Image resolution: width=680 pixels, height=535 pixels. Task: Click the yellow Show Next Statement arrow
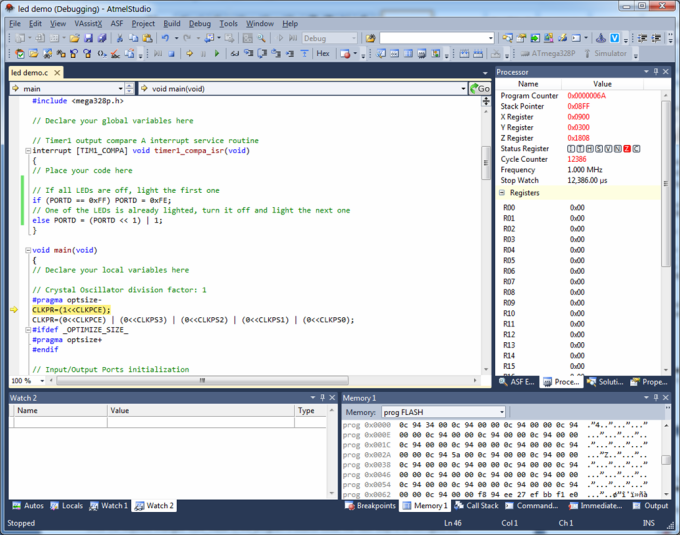pyautogui.click(x=190, y=53)
